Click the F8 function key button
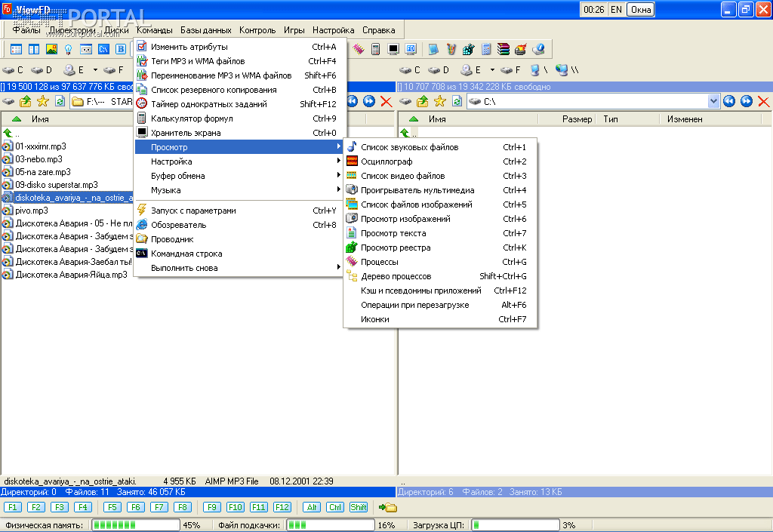Screen dimensions: 773x532 tap(182, 507)
